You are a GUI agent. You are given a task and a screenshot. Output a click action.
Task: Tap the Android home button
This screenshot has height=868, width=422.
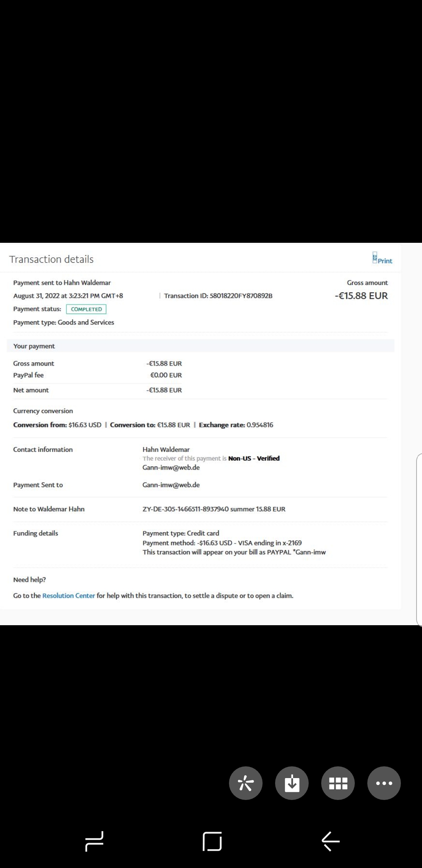click(x=212, y=841)
